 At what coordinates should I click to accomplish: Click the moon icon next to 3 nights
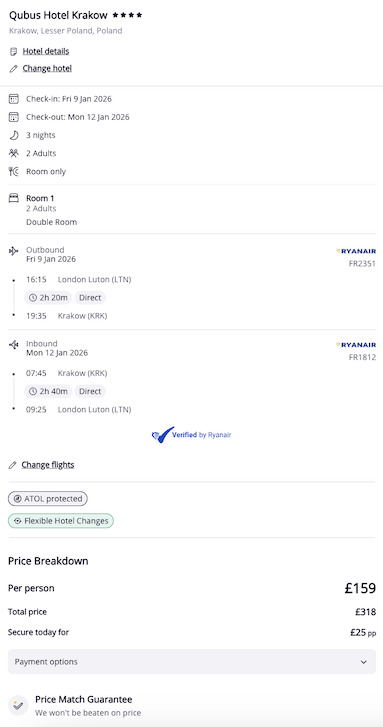14,135
